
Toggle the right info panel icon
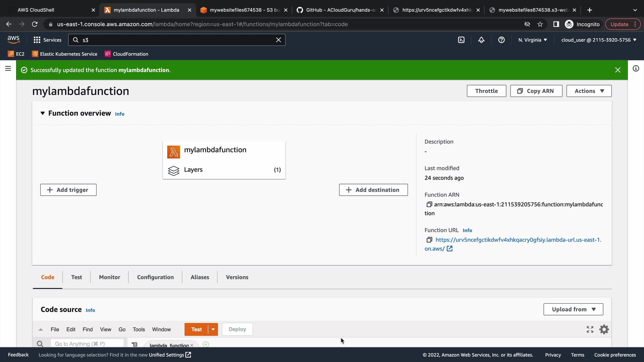point(636,69)
